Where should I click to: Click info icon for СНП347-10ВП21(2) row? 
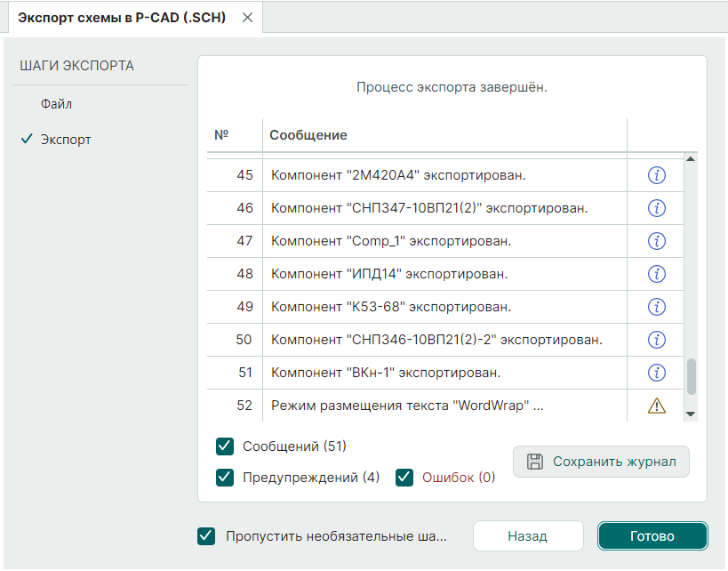click(x=657, y=208)
